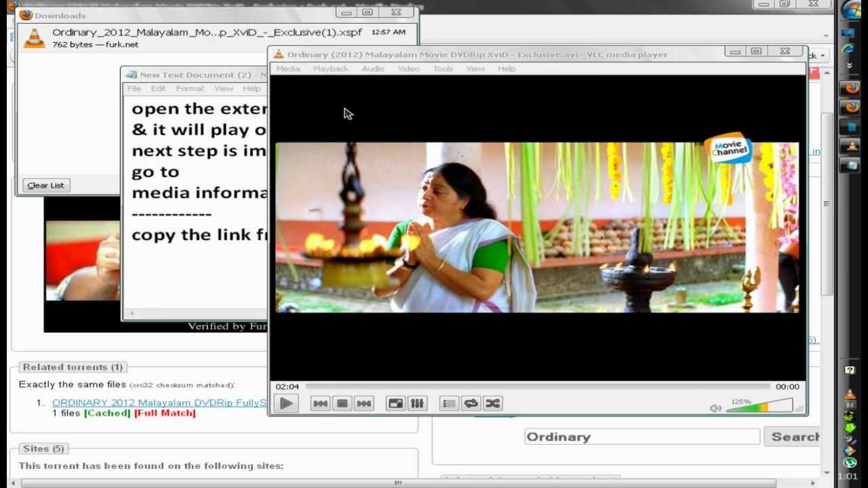Screen dimensions: 868x488
Task: Click Notepad horizontal scrollbar left arrow
Action: click(131, 313)
